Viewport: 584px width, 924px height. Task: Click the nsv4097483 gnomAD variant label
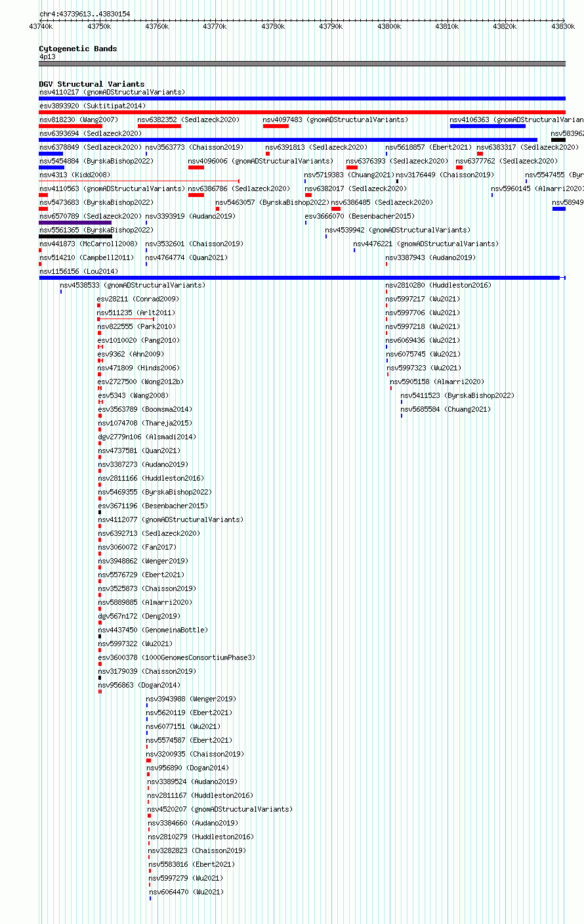click(x=335, y=120)
